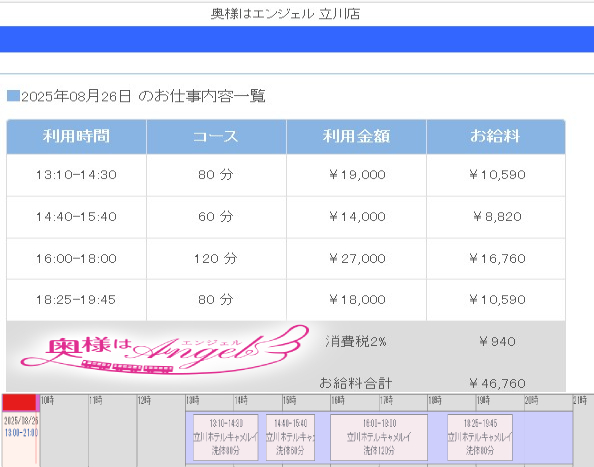Select the red block above the 2025/08/26 date
The width and height of the screenshot is (594, 467).
(19, 403)
